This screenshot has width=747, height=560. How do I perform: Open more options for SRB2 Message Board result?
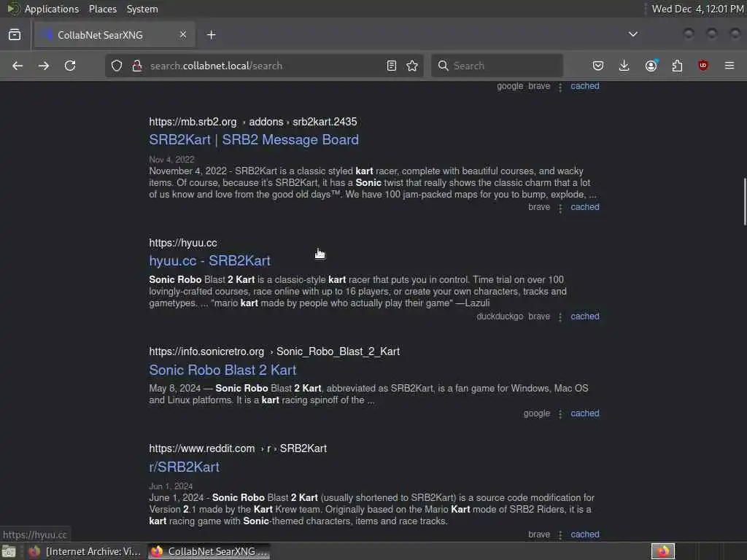[x=560, y=208]
